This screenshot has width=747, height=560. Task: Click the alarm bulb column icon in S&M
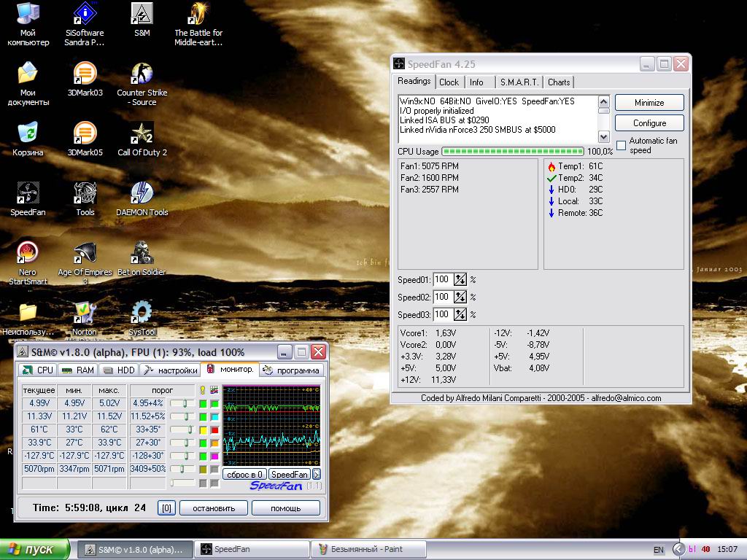(203, 390)
